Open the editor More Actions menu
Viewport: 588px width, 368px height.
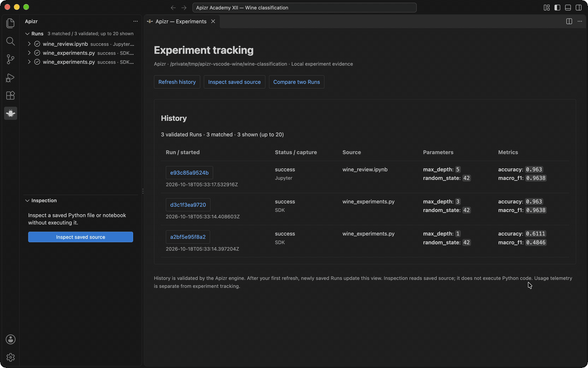580,21
